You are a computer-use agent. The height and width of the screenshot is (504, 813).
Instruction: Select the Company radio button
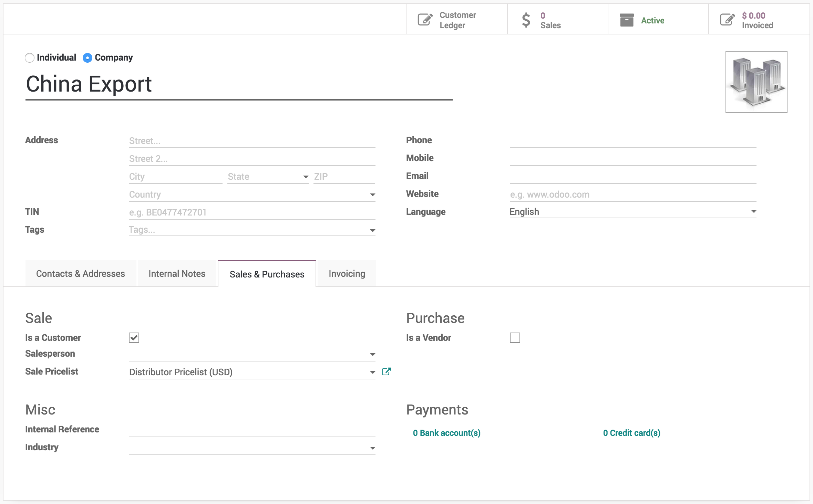[x=88, y=58]
